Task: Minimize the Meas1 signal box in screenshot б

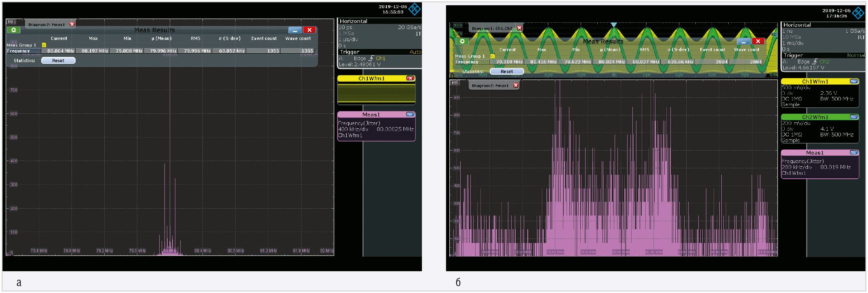Action: pos(854,153)
